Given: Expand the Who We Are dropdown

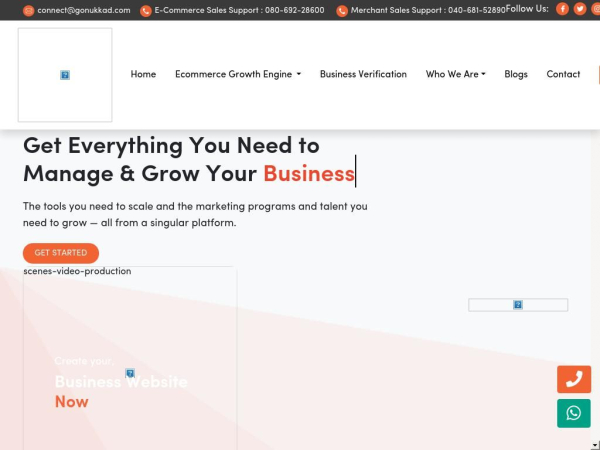Looking at the screenshot, I should [x=456, y=74].
